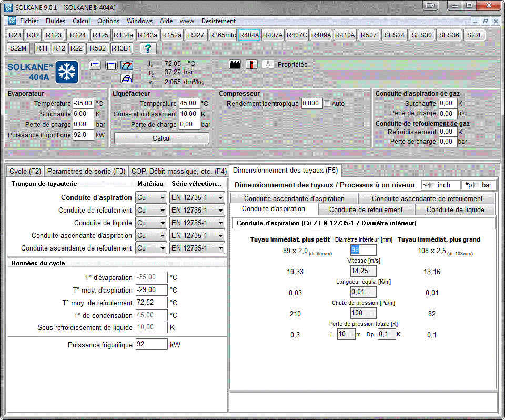Select the blue two-stage cycle diagram icon
Screen dimensions: 505x420
[x=127, y=78]
